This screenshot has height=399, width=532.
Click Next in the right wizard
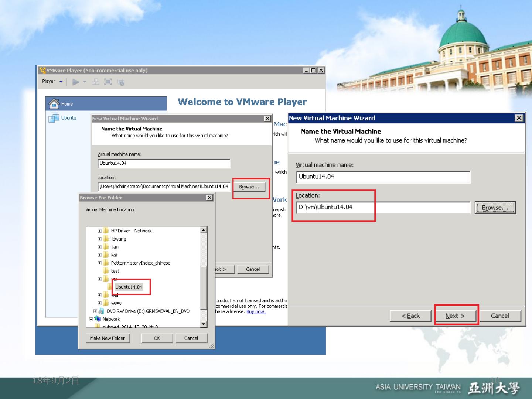[455, 316]
